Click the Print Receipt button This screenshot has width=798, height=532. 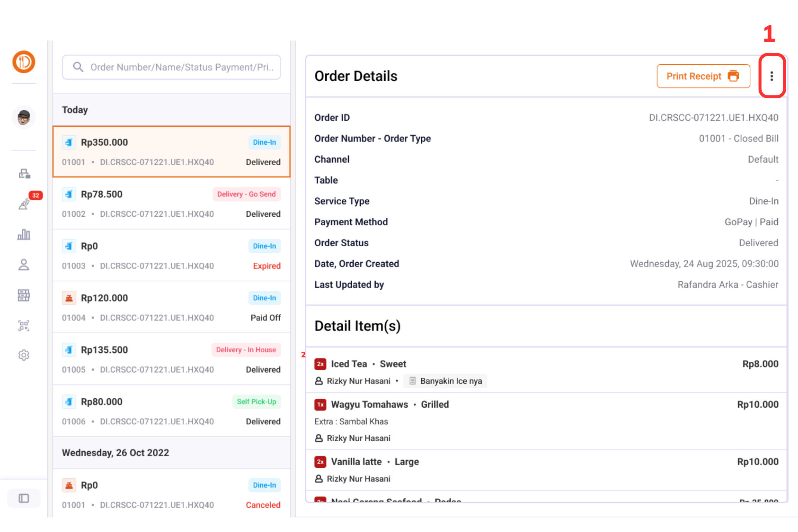coord(703,76)
